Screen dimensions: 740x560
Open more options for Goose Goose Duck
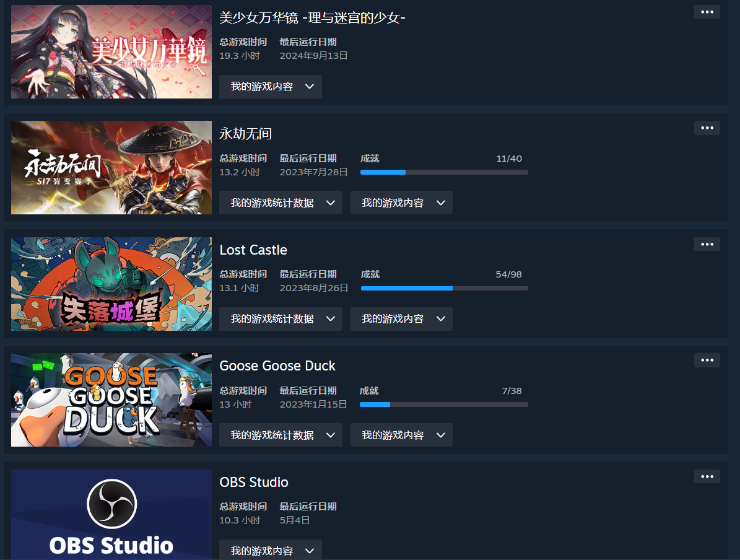click(707, 361)
